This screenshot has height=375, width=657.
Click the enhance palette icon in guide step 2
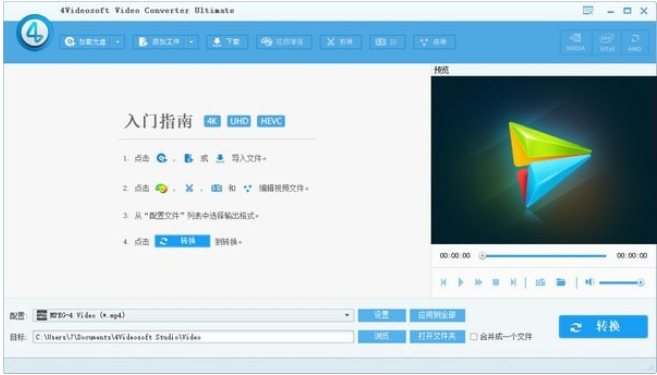(161, 189)
